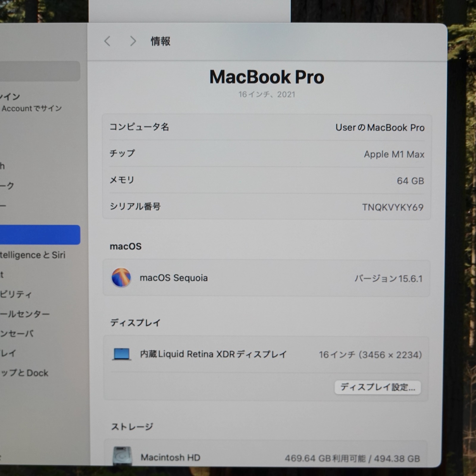Click the 'ストレージ' section heading

[x=132, y=427]
